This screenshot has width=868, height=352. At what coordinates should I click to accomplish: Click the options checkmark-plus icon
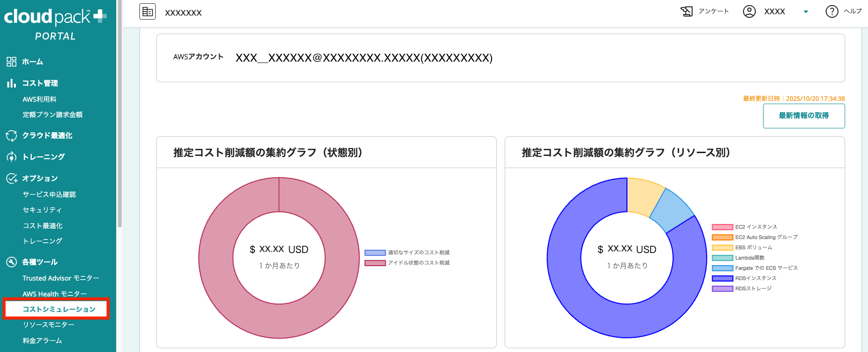12,178
